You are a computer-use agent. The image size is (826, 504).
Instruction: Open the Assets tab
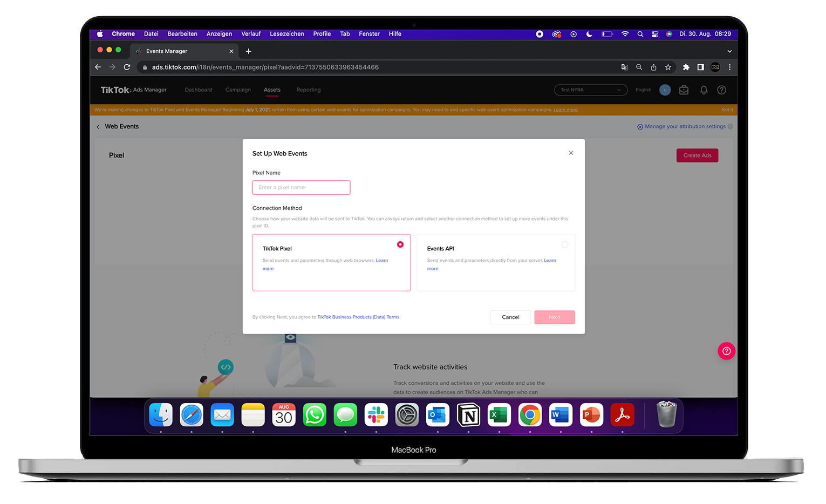tap(272, 90)
